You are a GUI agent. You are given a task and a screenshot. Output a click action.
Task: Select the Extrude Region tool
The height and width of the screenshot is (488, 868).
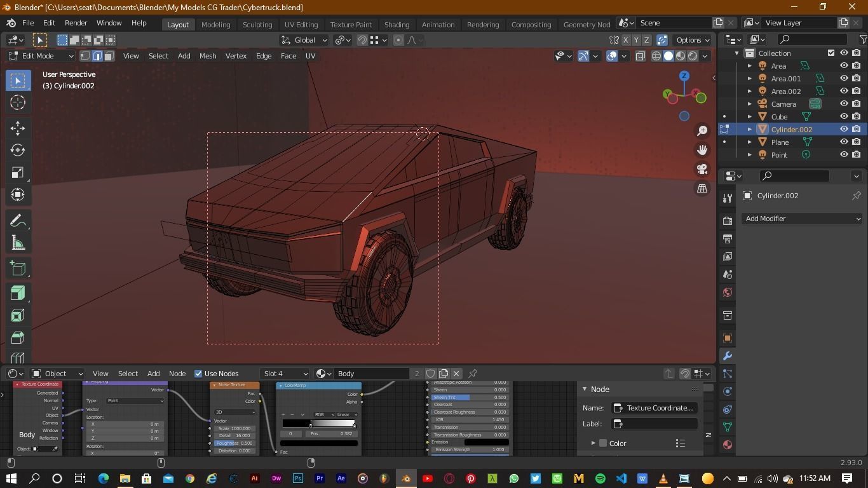tap(18, 293)
